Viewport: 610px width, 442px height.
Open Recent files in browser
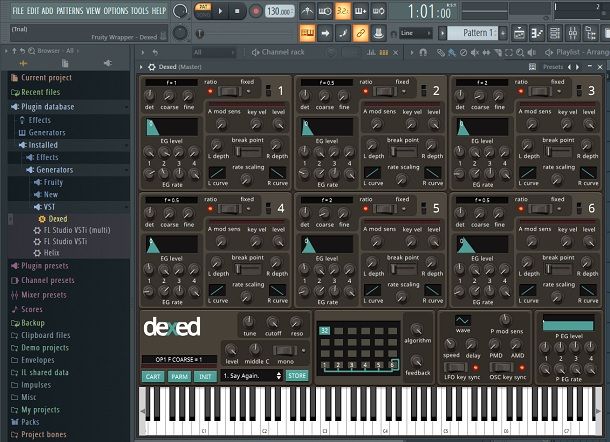point(40,92)
